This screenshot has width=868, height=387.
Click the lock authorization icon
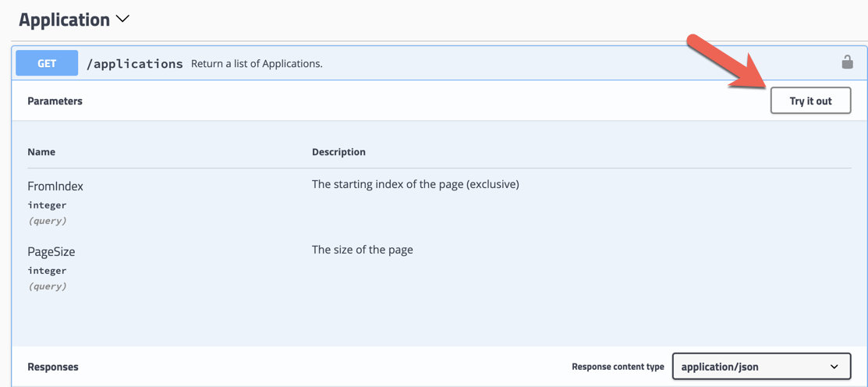point(847,62)
